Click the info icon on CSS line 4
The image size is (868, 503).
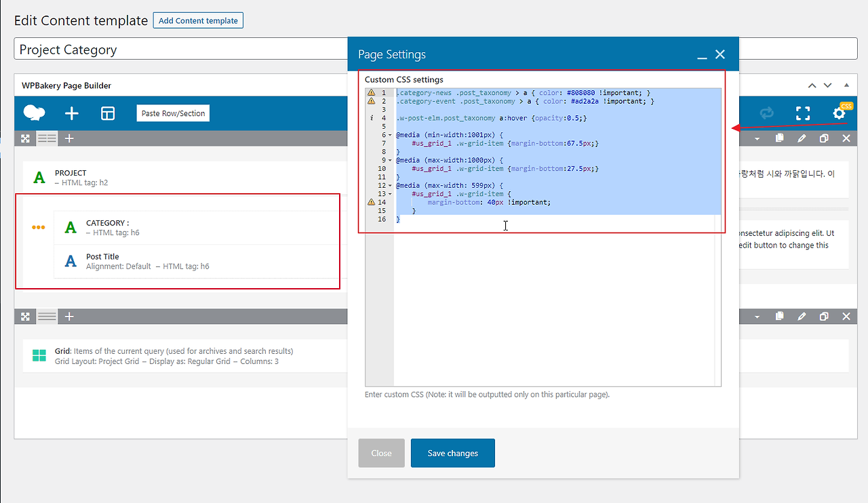pos(371,118)
